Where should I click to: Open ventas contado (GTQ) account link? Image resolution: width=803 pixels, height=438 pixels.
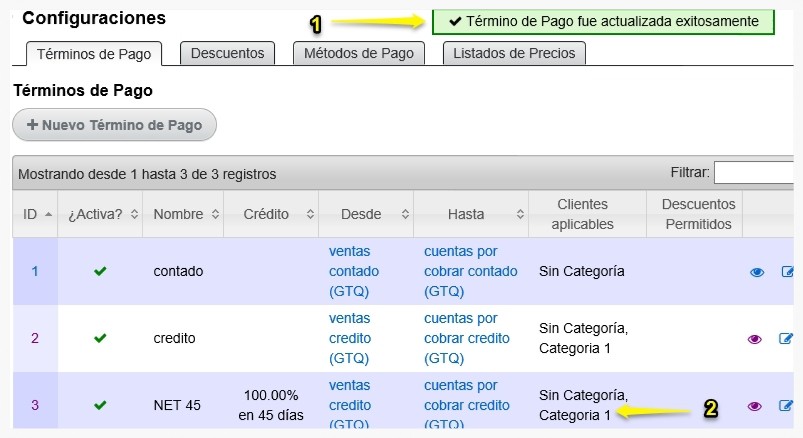click(x=354, y=271)
